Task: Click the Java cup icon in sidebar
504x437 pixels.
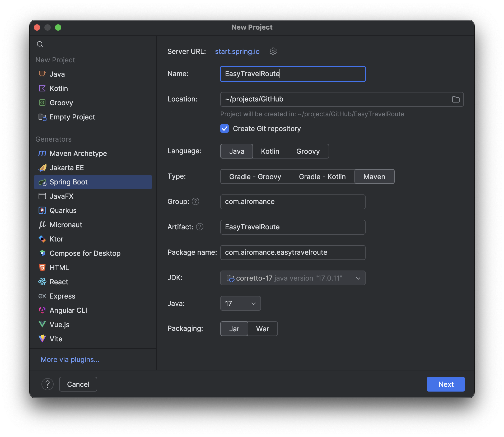Action: (x=42, y=74)
